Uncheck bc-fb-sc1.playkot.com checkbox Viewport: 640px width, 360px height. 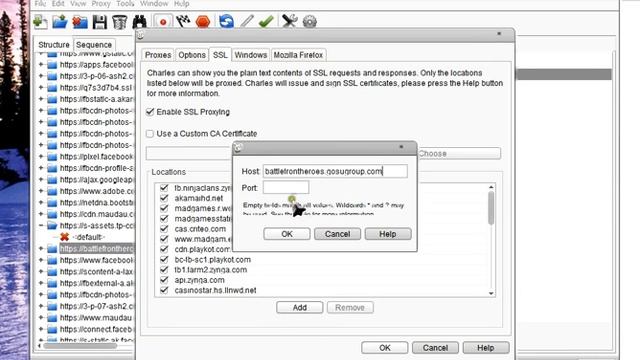(x=164, y=259)
